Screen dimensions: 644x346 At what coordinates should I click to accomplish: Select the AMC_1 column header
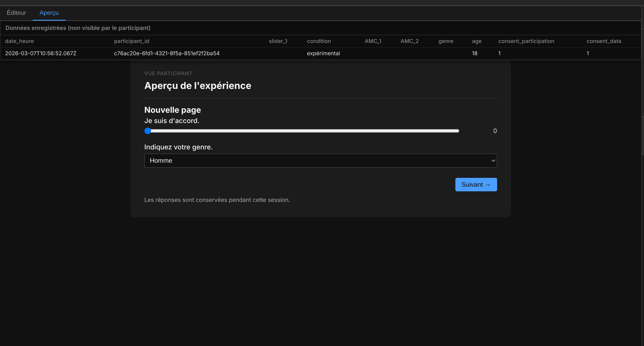click(x=373, y=41)
